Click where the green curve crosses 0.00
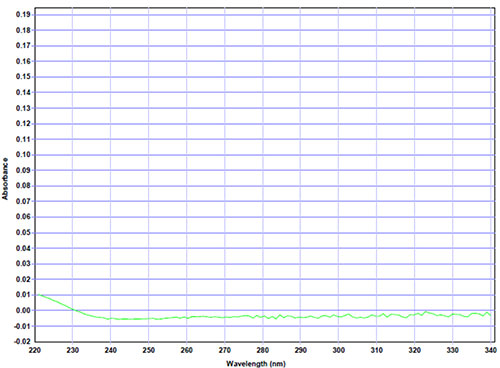500x368 pixels. coord(74,310)
